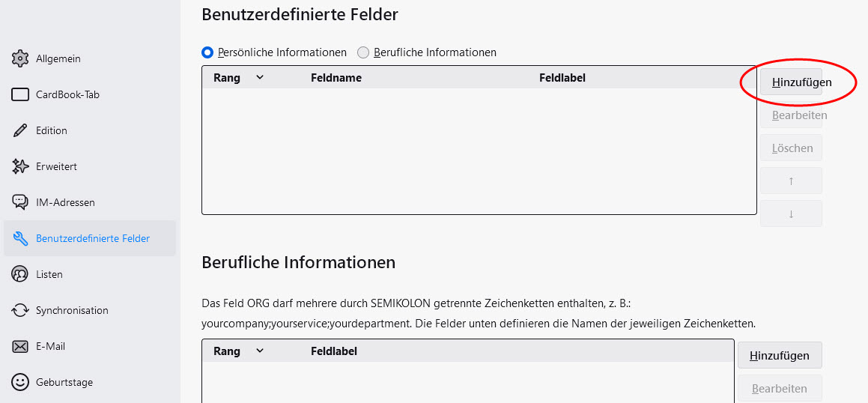
Task: Select the Berufliche Informationen radio button
Action: [x=363, y=52]
